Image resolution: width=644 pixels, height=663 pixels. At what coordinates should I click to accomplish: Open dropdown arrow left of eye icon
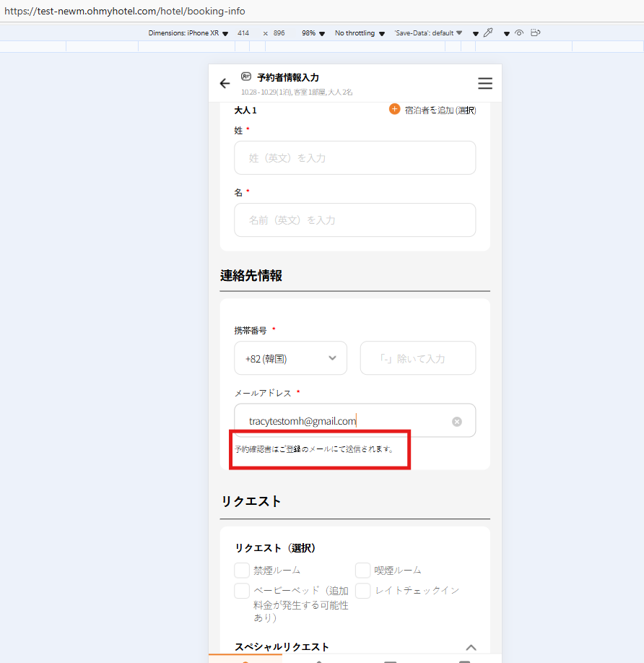[x=507, y=33]
